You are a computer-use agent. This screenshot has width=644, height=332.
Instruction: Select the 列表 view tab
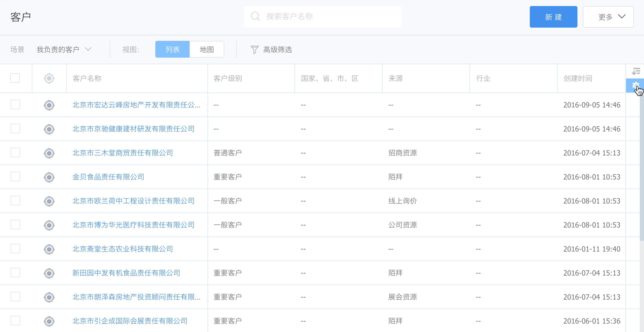click(172, 50)
